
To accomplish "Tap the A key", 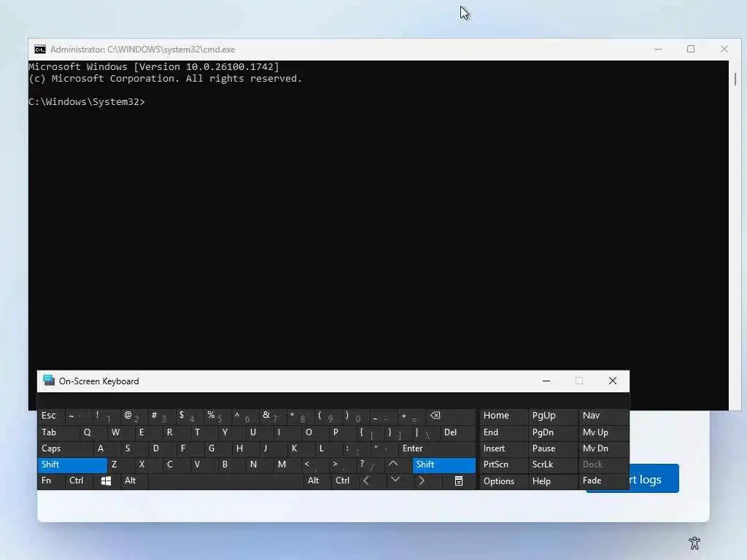I will click(x=107, y=448).
